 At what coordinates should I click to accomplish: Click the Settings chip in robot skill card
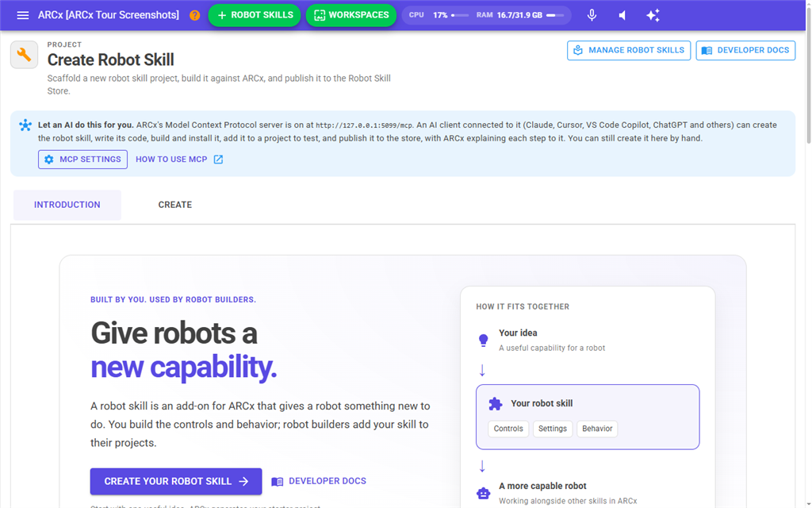tap(553, 429)
